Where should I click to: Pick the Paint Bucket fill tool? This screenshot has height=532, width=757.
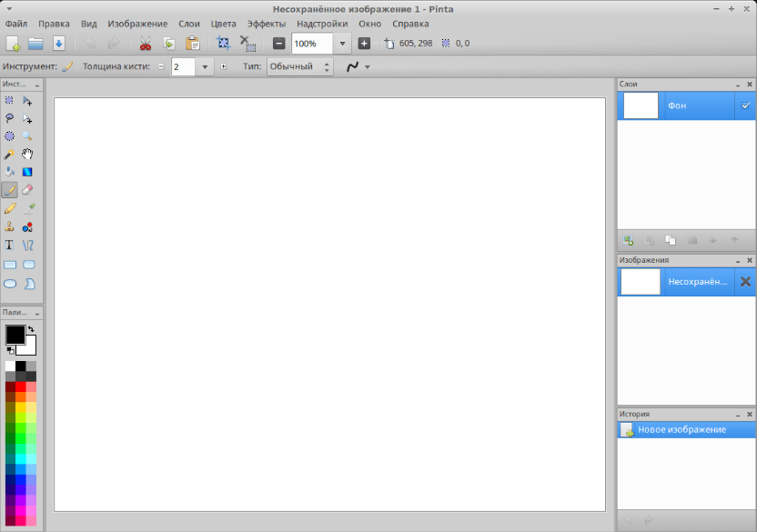[x=9, y=172]
